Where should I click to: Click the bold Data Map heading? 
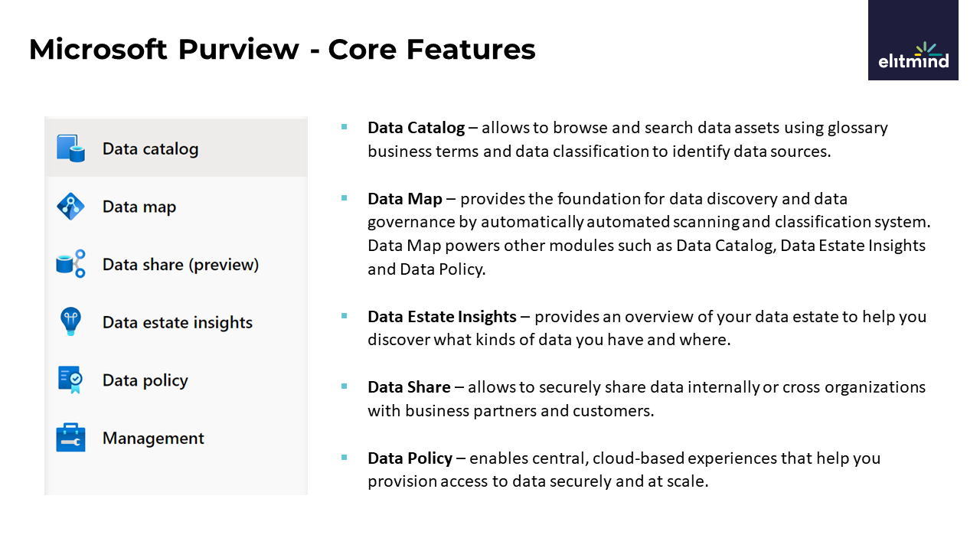[405, 199]
